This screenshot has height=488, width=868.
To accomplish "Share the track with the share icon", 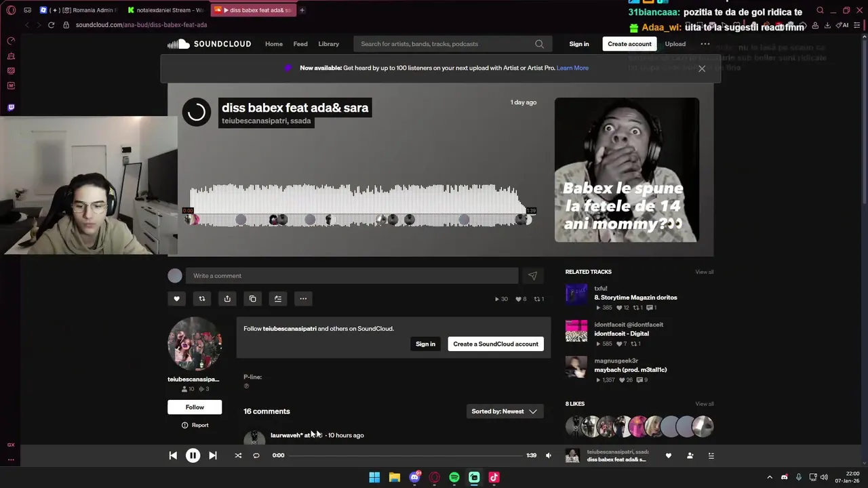I will click(227, 299).
